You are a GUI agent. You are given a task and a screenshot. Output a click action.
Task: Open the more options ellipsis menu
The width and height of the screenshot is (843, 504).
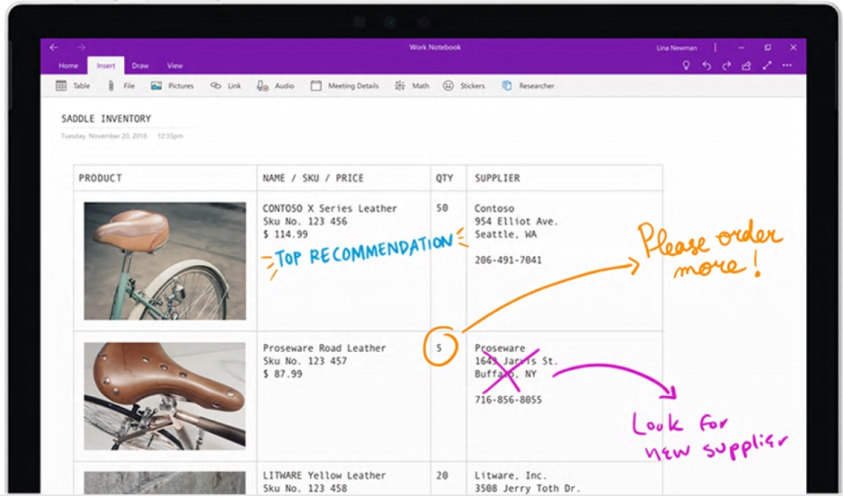pyautogui.click(x=787, y=66)
